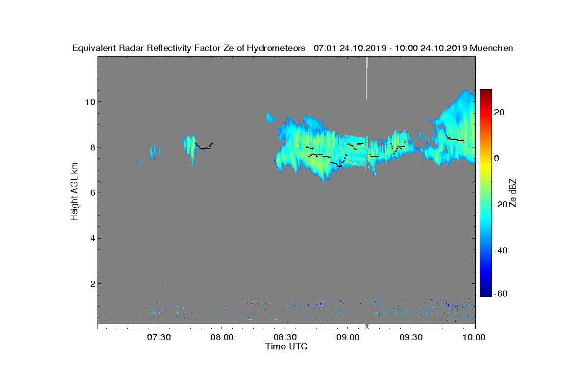Click the date range '07:01 24.10.2019 - 10:00 24.10.2019'
This screenshot has width=588, height=392.
[390, 48]
